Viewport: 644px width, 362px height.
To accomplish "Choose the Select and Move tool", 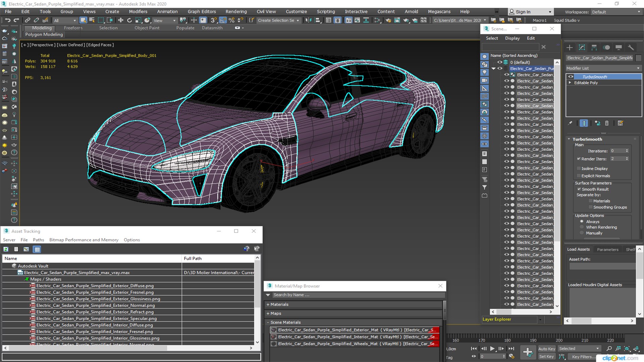I will (121, 20).
